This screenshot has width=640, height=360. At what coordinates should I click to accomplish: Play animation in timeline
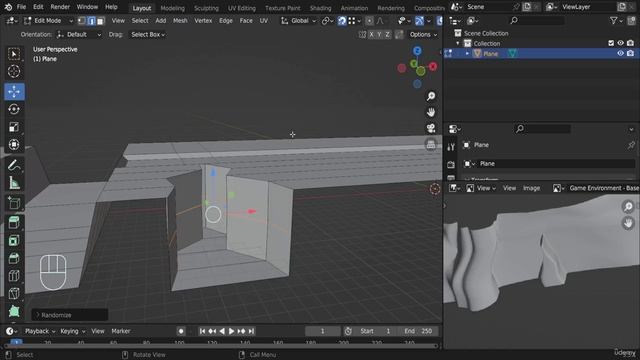tap(231, 331)
